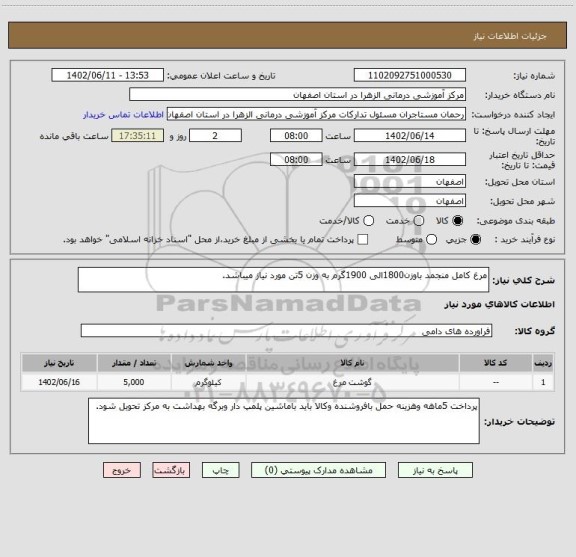This screenshot has width=576, height=557.
Task: Click the days remaining field showing 2
Action: click(x=215, y=136)
